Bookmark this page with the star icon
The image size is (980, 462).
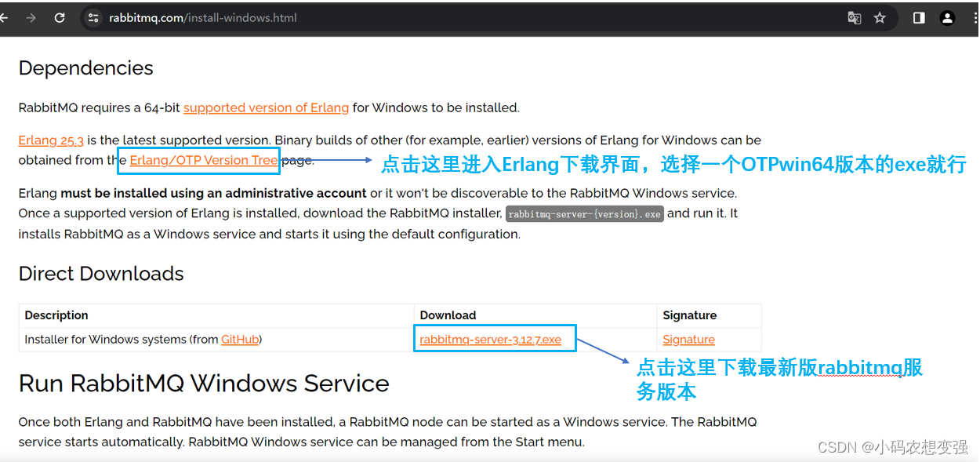(x=880, y=17)
